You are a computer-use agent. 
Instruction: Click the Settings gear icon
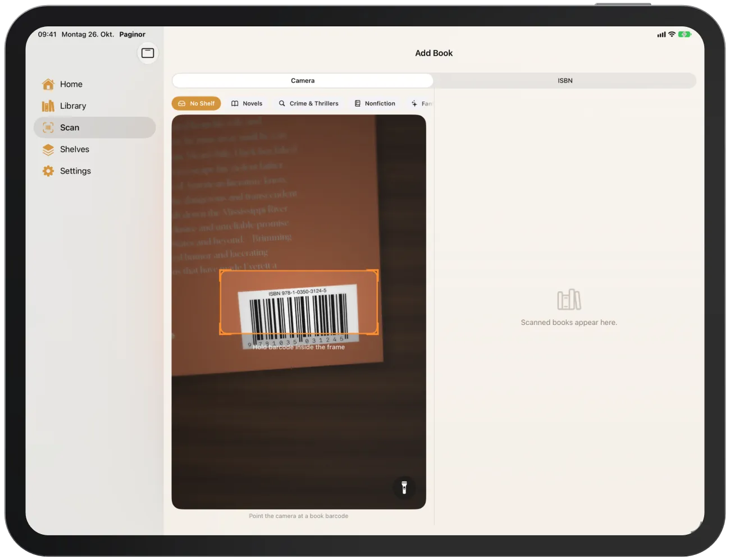pos(48,171)
